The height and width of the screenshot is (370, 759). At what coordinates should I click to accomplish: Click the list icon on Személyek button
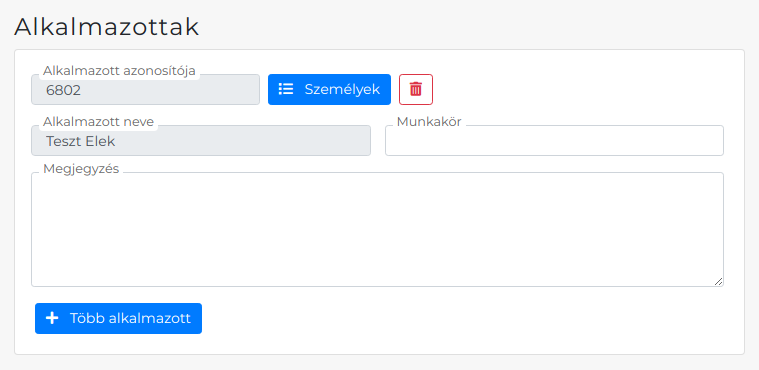coord(286,89)
